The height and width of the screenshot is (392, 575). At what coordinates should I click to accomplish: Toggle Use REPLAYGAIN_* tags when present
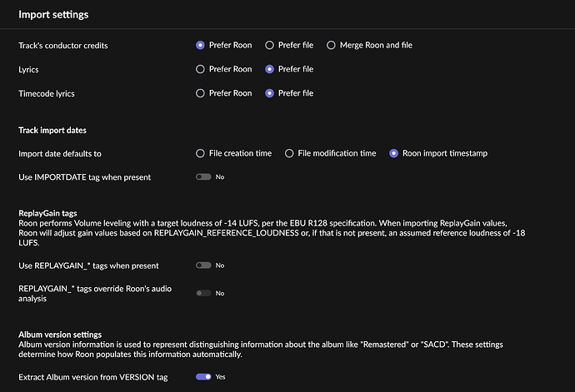(x=203, y=265)
